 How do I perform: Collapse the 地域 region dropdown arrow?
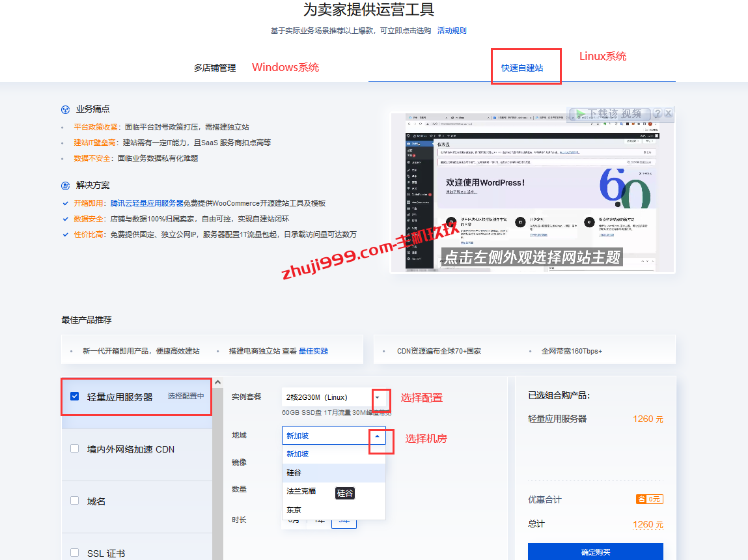pyautogui.click(x=378, y=436)
